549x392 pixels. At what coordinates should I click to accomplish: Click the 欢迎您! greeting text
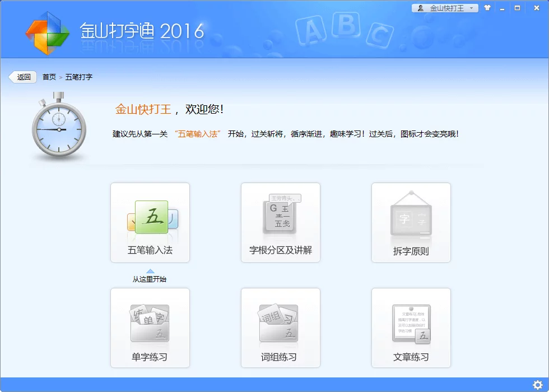coord(204,109)
